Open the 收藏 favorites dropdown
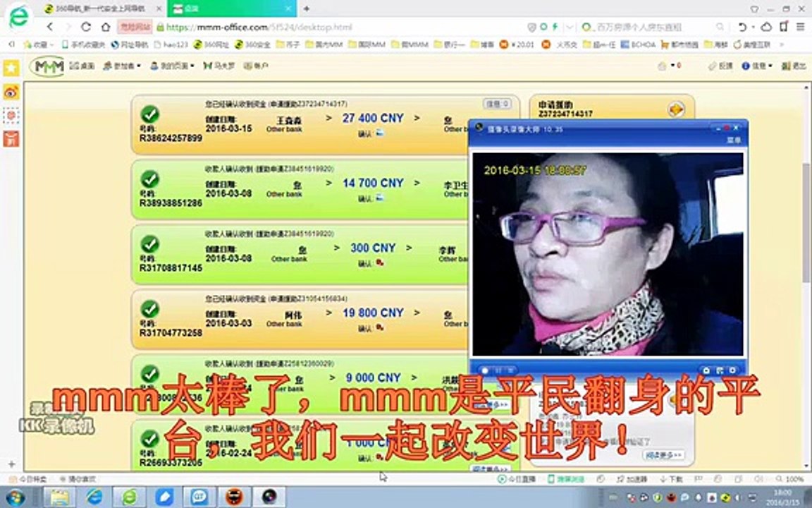Viewport: 812px width, 508px height. coord(38,44)
